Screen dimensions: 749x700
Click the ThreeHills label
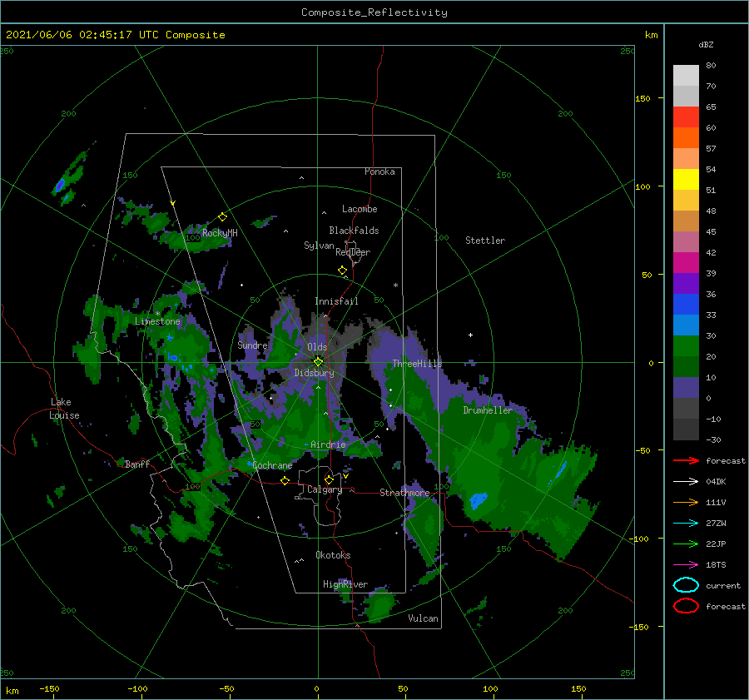[418, 364]
